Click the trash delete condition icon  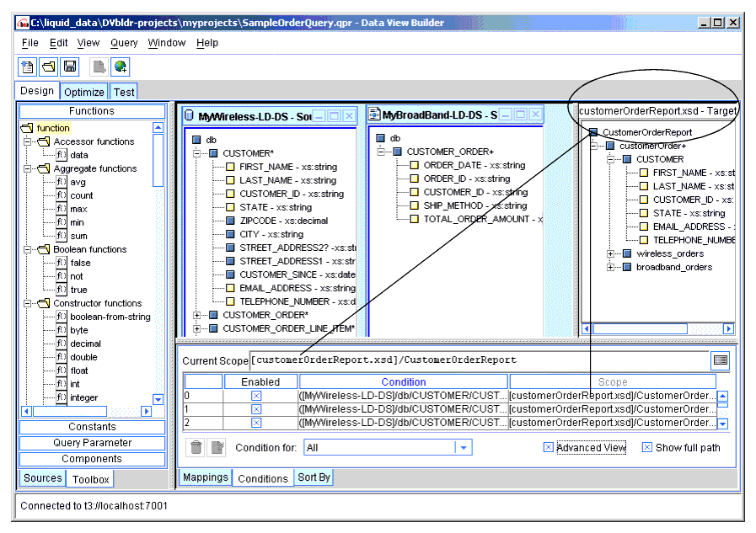(196, 447)
